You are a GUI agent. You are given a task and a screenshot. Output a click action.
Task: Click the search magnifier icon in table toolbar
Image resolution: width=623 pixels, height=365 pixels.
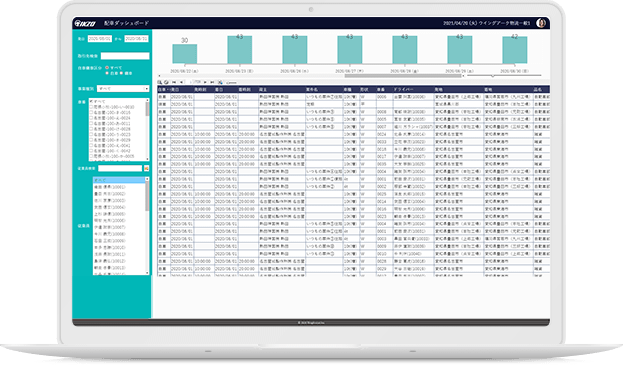[x=160, y=82]
